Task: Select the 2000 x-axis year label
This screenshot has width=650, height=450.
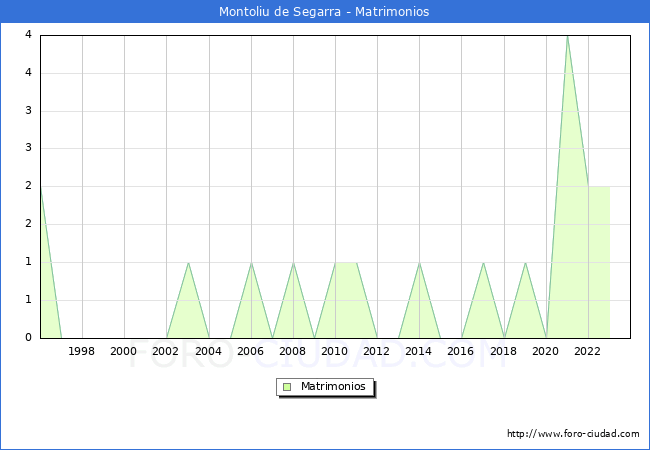Action: coord(124,351)
